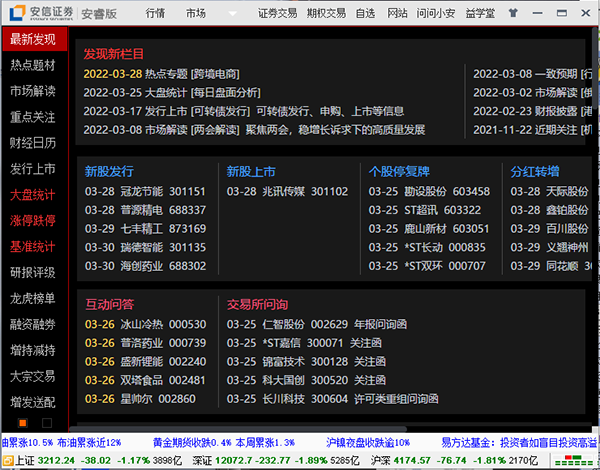This screenshot has height=470, width=600.
Task: Select the orange page indicator square
Action: (x=23, y=423)
